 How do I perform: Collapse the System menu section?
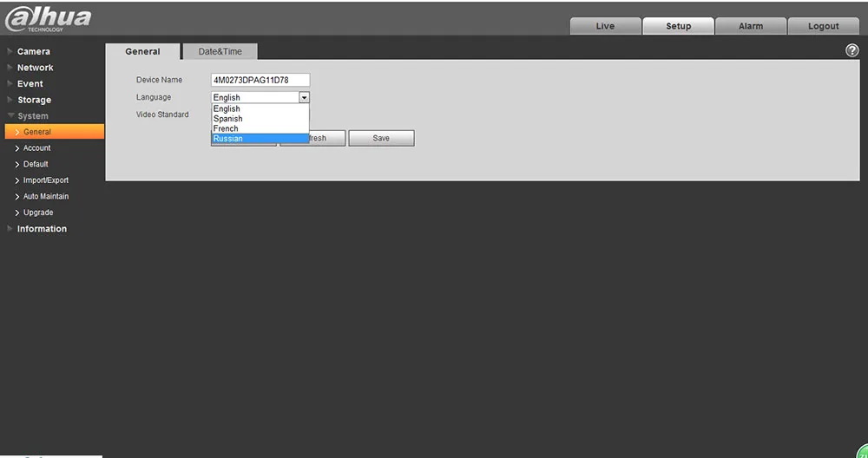(33, 116)
